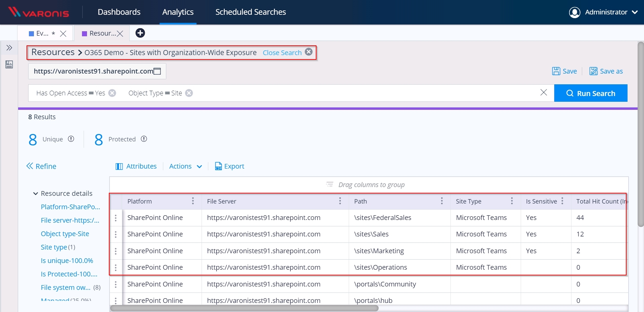Open Path column options menu

(442, 201)
